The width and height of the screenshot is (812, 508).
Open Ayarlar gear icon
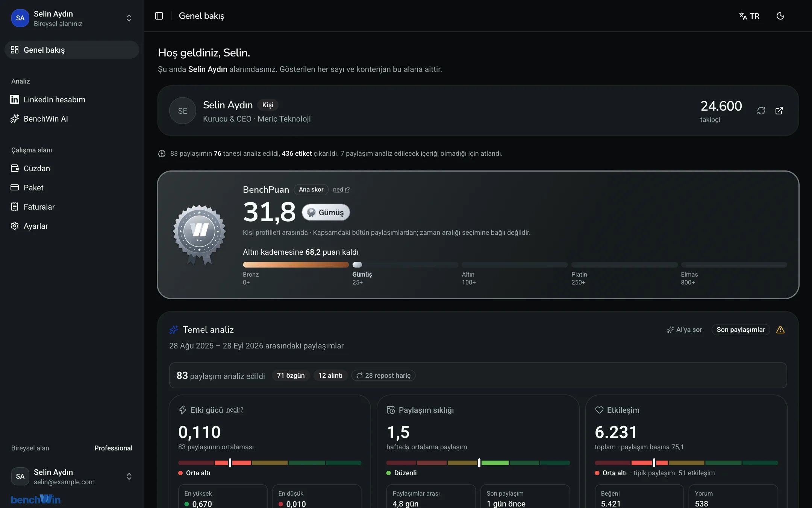click(x=15, y=226)
